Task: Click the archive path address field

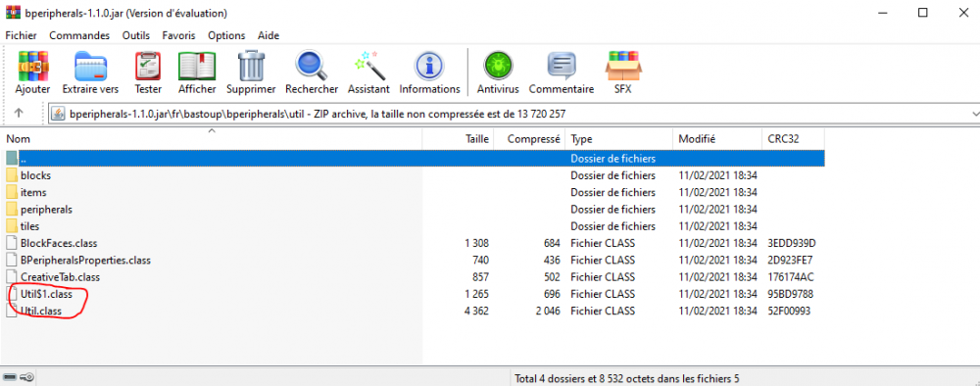Action: point(514,114)
